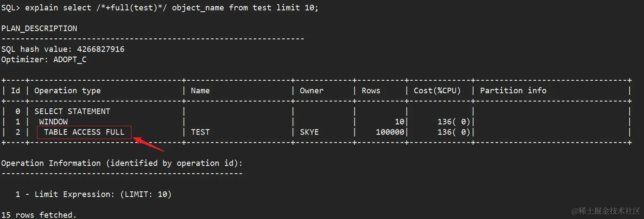Click the SELECT STATEMENT operation row
This screenshot has height=219, width=644.
[72, 111]
